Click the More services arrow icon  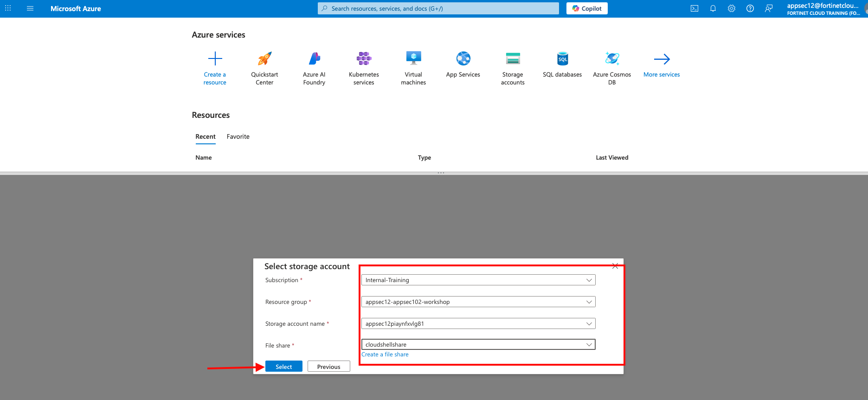[x=662, y=59]
